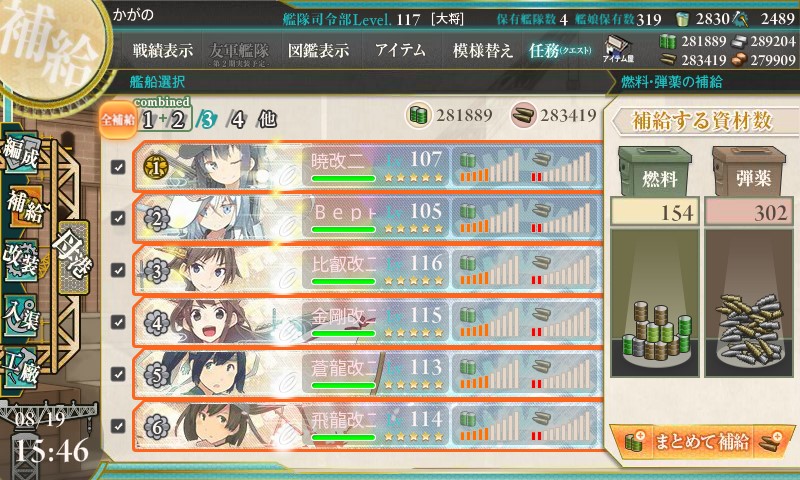Open the 入渠 docking side icon
This screenshot has height=480, width=800.
tap(20, 316)
